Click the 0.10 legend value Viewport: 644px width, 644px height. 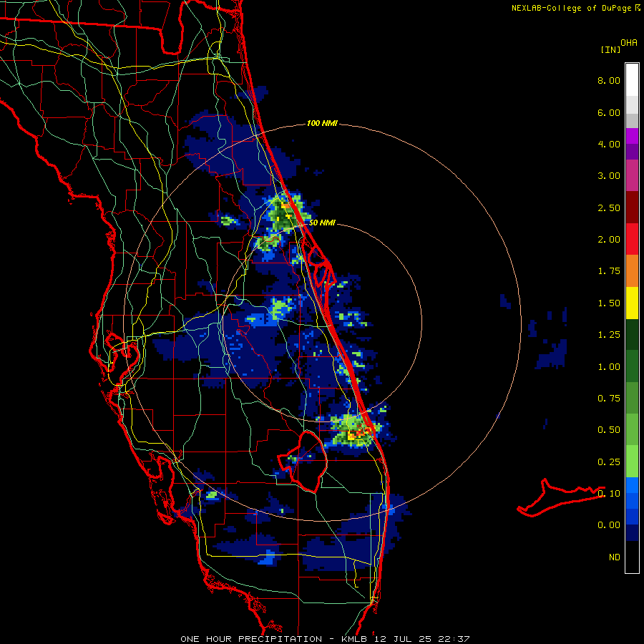609,494
